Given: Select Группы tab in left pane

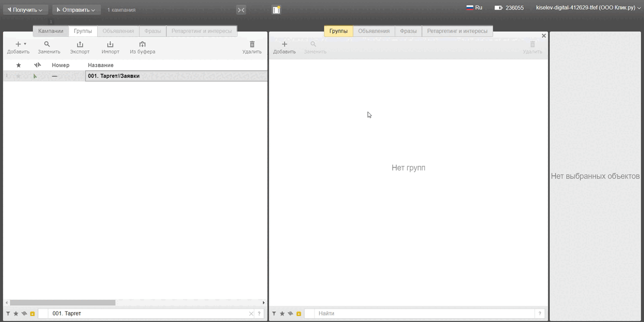Looking at the screenshot, I should 83,31.
